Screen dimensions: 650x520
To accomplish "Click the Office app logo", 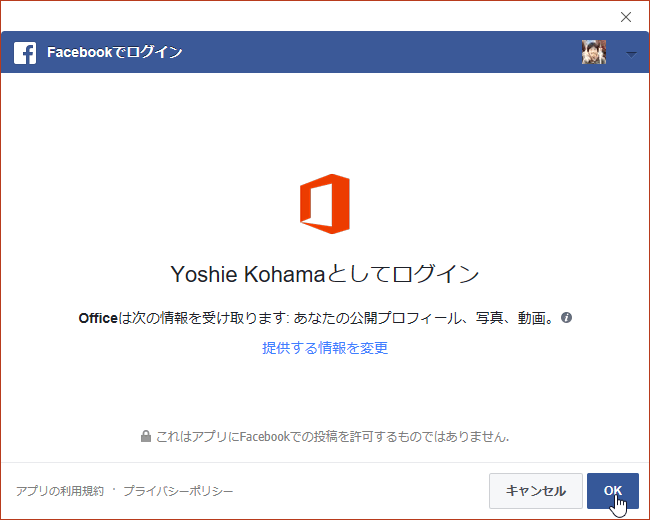I will (325, 204).
